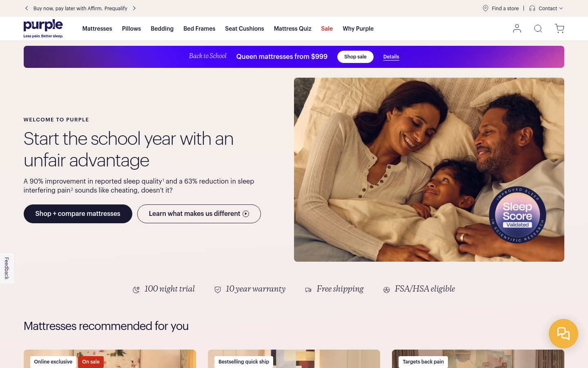
Task: Click the FSA/HSA eligible icon
Action: (x=386, y=290)
